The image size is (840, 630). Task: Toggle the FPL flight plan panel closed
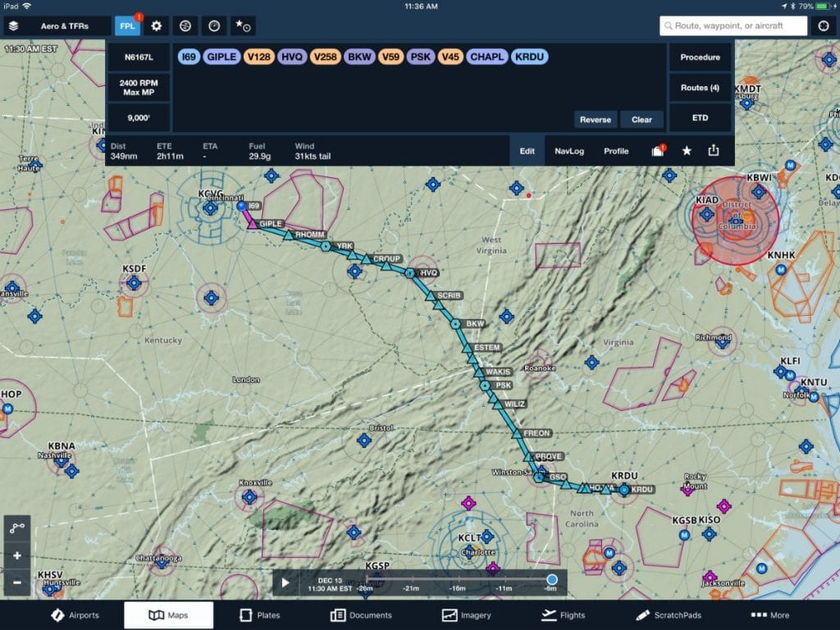(127, 25)
